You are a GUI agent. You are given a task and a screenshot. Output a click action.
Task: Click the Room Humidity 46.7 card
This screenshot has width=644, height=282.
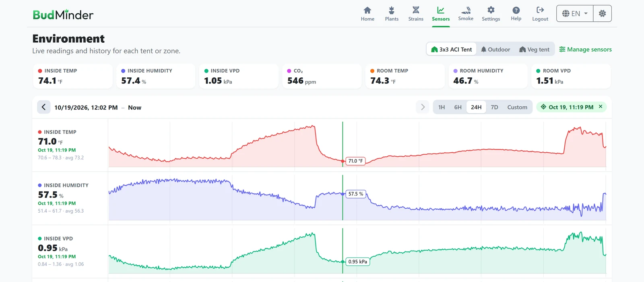coord(488,76)
